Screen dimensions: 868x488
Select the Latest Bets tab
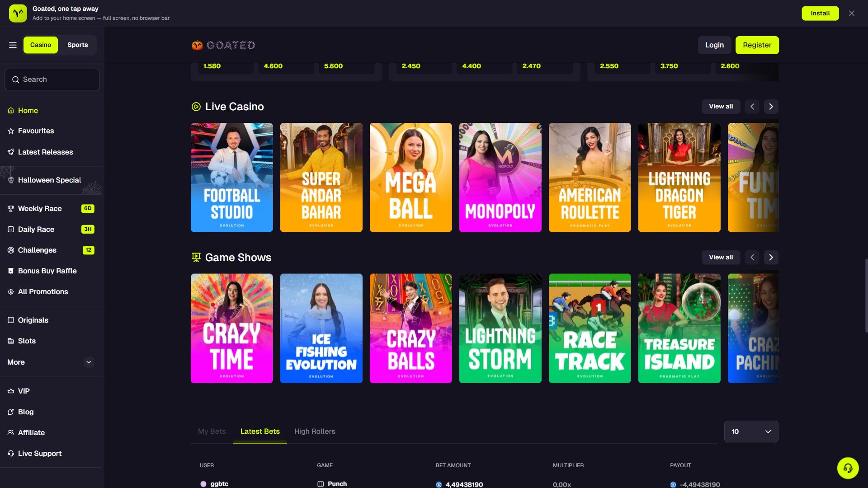(x=260, y=432)
